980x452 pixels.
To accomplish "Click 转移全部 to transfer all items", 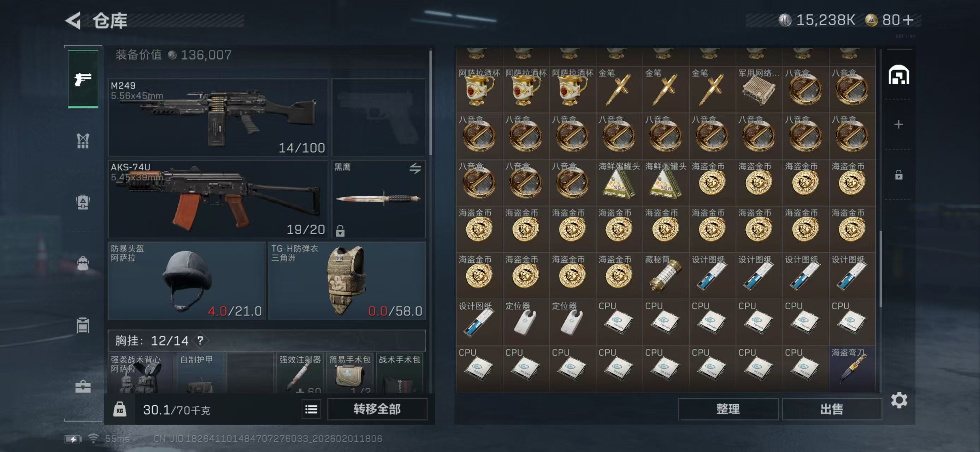I will click(x=377, y=409).
